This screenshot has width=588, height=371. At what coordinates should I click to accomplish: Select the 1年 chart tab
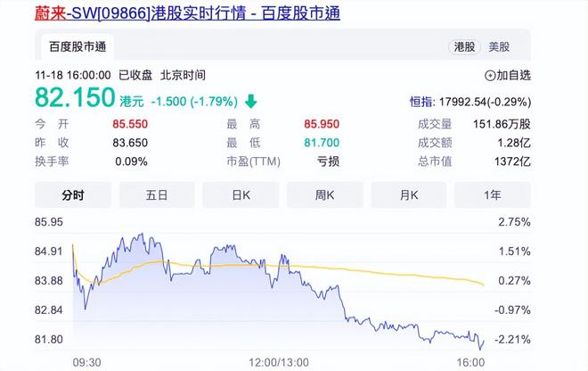pos(493,195)
